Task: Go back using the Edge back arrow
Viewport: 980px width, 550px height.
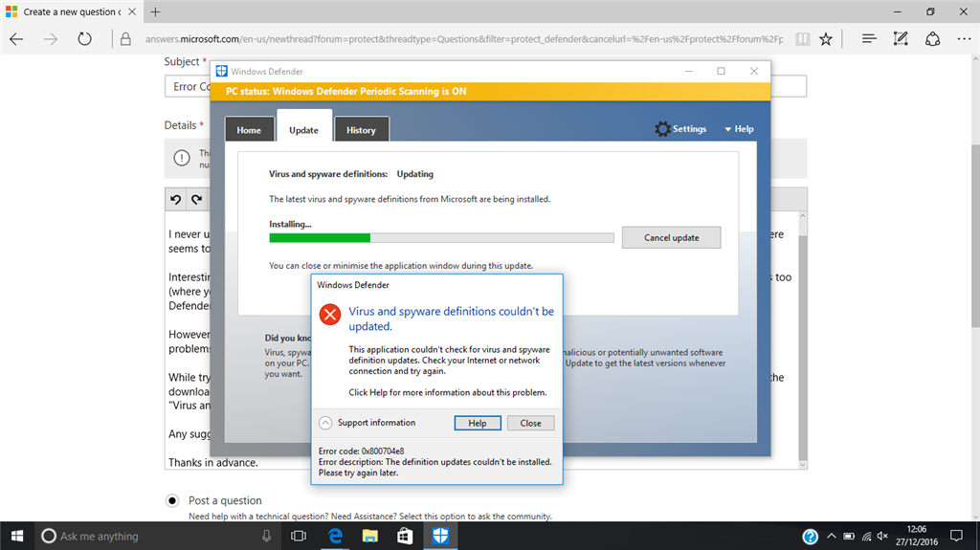Action: [x=17, y=39]
